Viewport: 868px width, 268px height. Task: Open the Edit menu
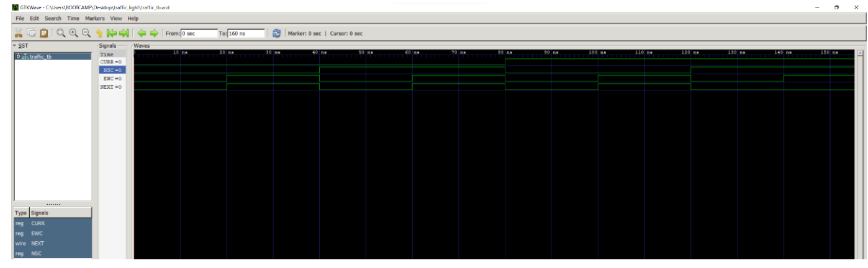(x=34, y=19)
